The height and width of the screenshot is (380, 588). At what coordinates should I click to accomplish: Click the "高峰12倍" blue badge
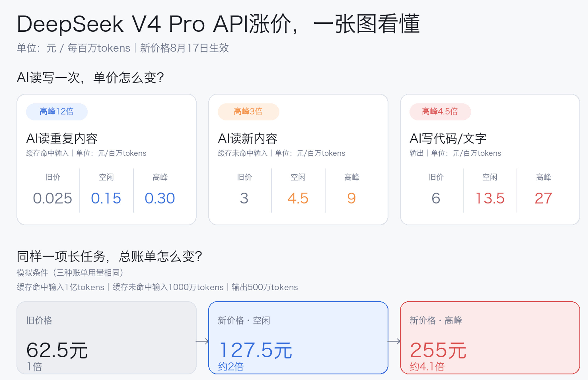[57, 111]
